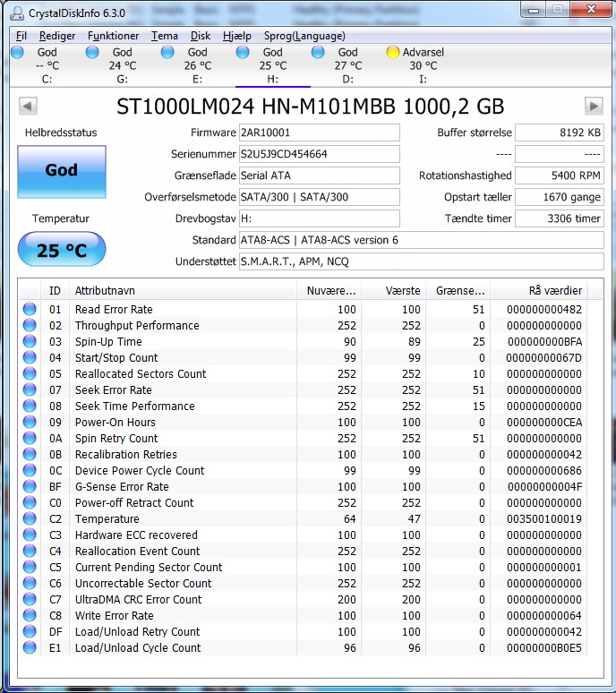The image size is (616, 693).
Task: Select the blue status orb for disk E:
Action: [x=167, y=52]
